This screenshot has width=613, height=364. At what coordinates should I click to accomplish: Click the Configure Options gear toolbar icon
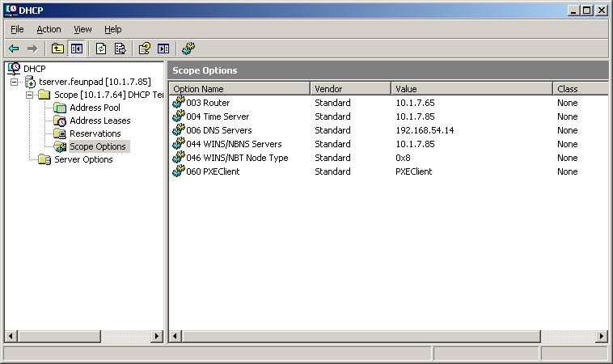[x=188, y=49]
